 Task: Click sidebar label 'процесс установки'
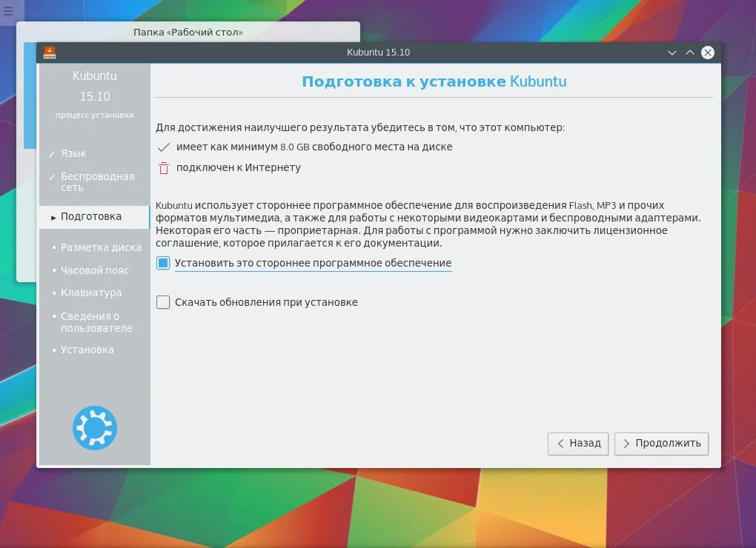point(95,115)
